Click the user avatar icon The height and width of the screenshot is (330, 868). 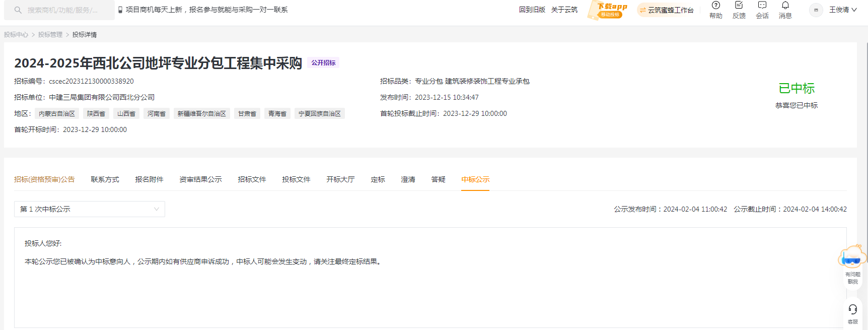tap(816, 10)
